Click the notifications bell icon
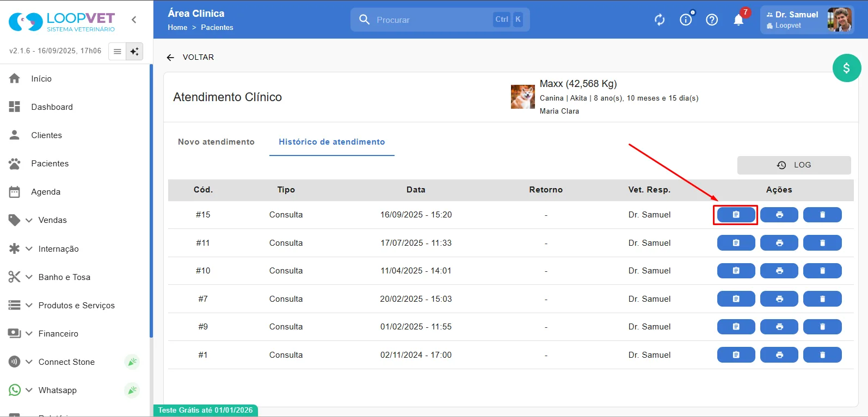This screenshot has width=868, height=417. point(738,20)
